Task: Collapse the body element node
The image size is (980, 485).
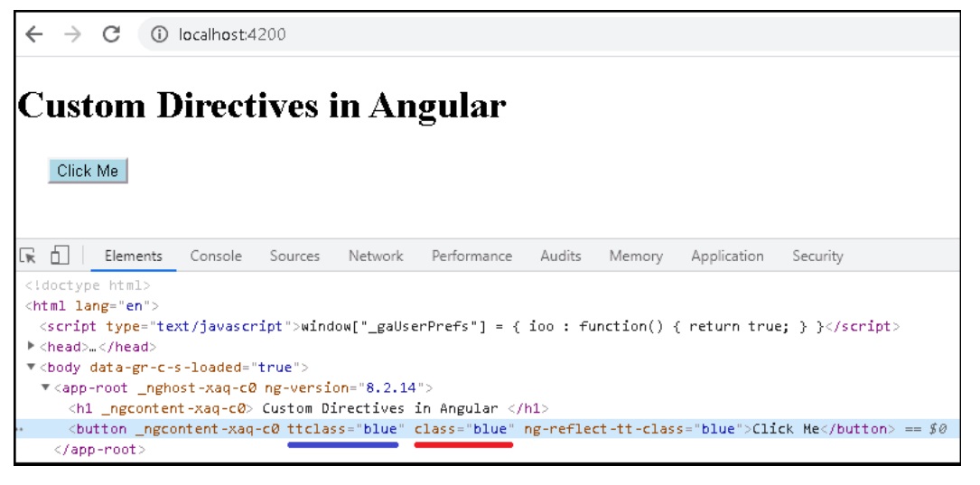Action: point(32,368)
